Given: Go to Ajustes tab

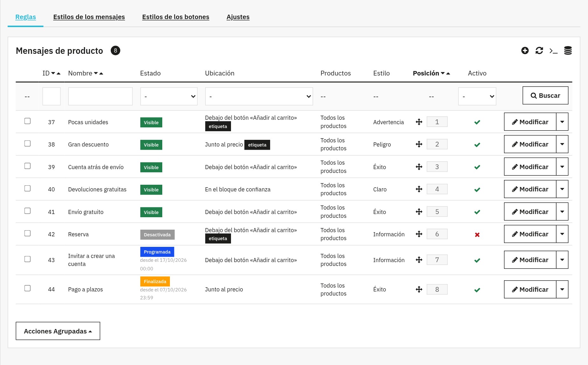Looking at the screenshot, I should (238, 17).
